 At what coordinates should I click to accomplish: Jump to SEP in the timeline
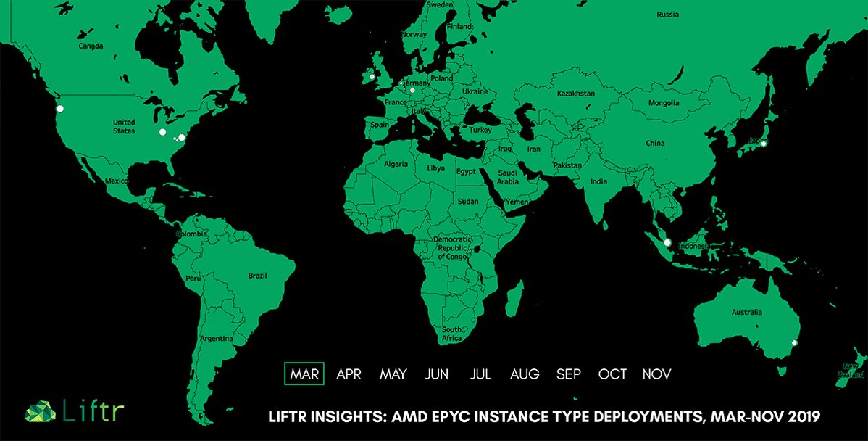[x=569, y=374]
